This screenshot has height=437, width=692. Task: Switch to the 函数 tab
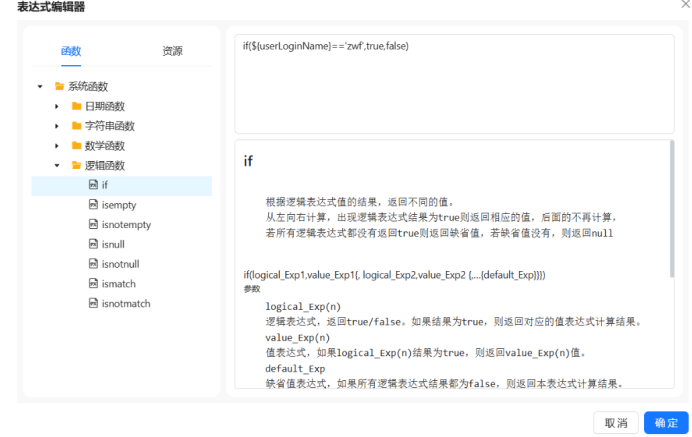point(71,51)
